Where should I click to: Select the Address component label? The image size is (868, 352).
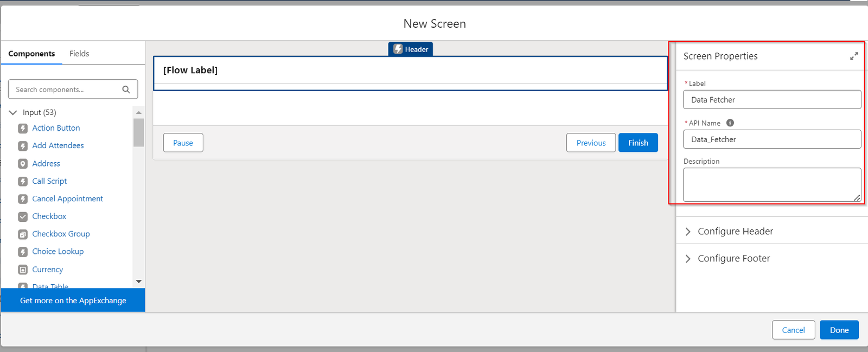coord(46,163)
